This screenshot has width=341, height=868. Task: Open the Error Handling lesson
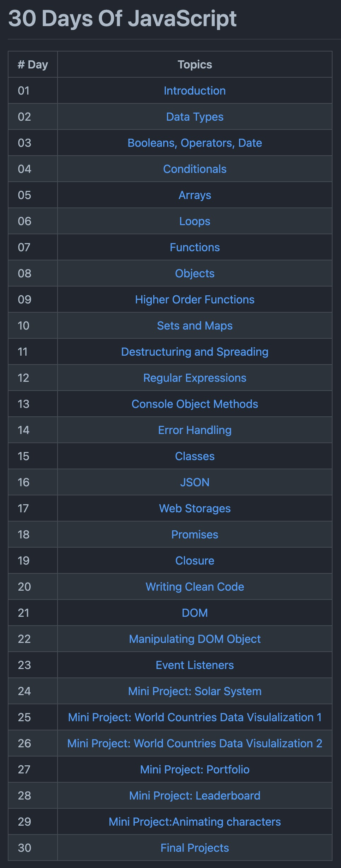tap(195, 430)
